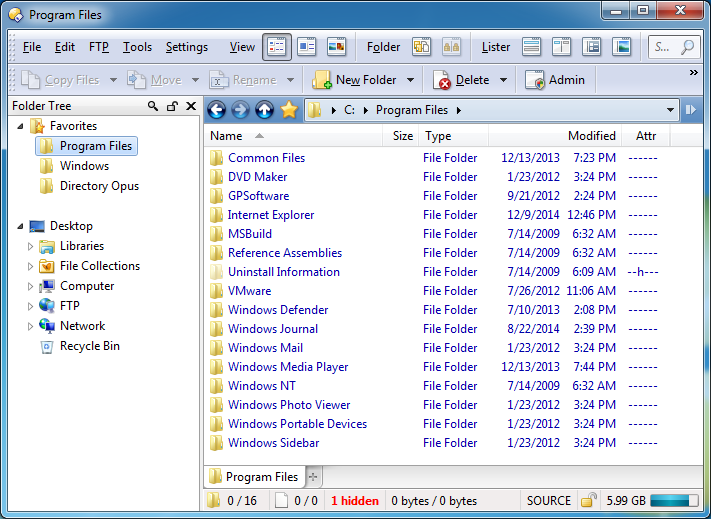Collapse the Favorites tree node
711x519 pixels.
[x=20, y=126]
